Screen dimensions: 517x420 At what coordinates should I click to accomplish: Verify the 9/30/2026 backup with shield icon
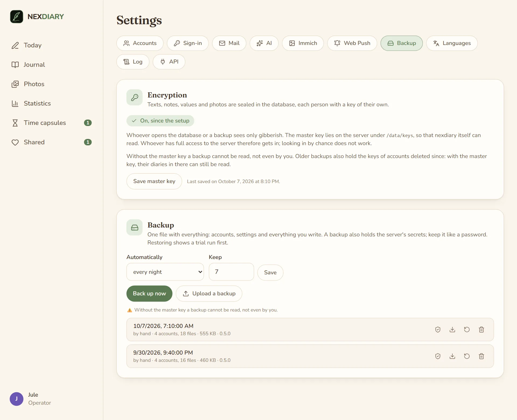[438, 356]
